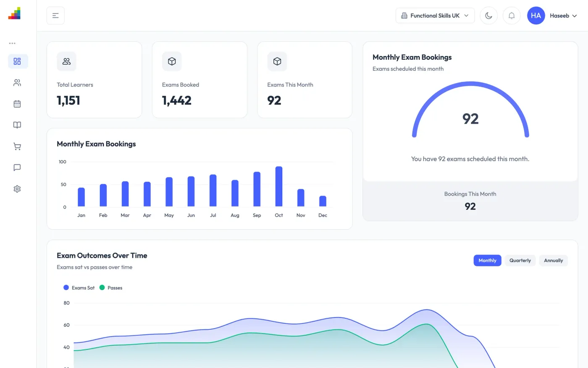Open the dashboard grid icon in sidebar

(x=17, y=61)
